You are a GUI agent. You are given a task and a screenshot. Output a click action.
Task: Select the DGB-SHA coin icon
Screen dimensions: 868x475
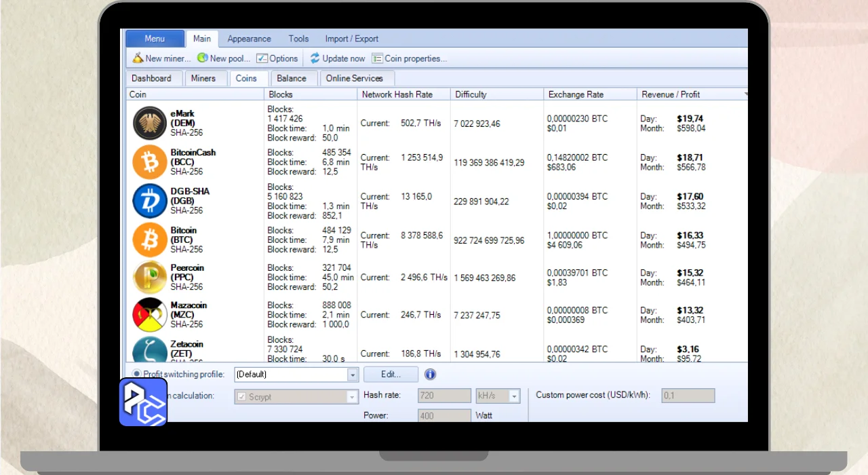[x=150, y=201]
